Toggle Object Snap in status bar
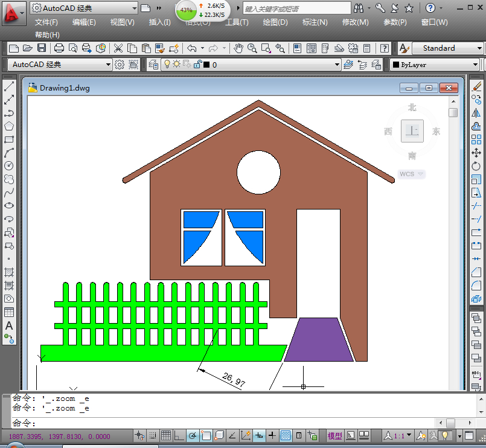 coord(206,435)
